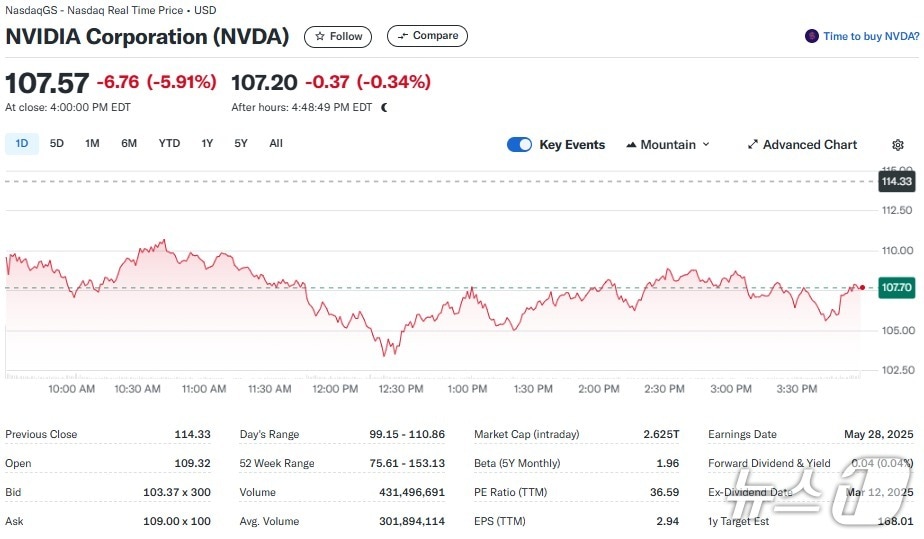Click the purple icon beside Time to buy NVDA
This screenshot has width=924, height=539.
(x=812, y=36)
